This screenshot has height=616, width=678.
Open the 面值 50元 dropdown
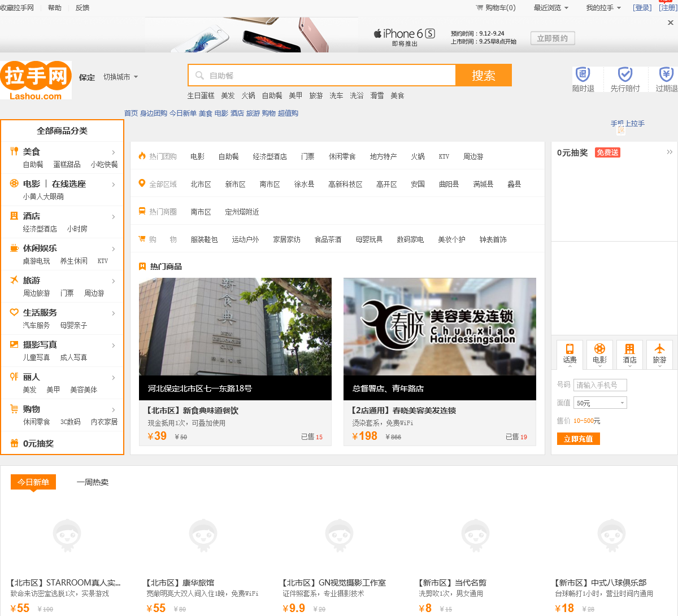[x=600, y=403]
